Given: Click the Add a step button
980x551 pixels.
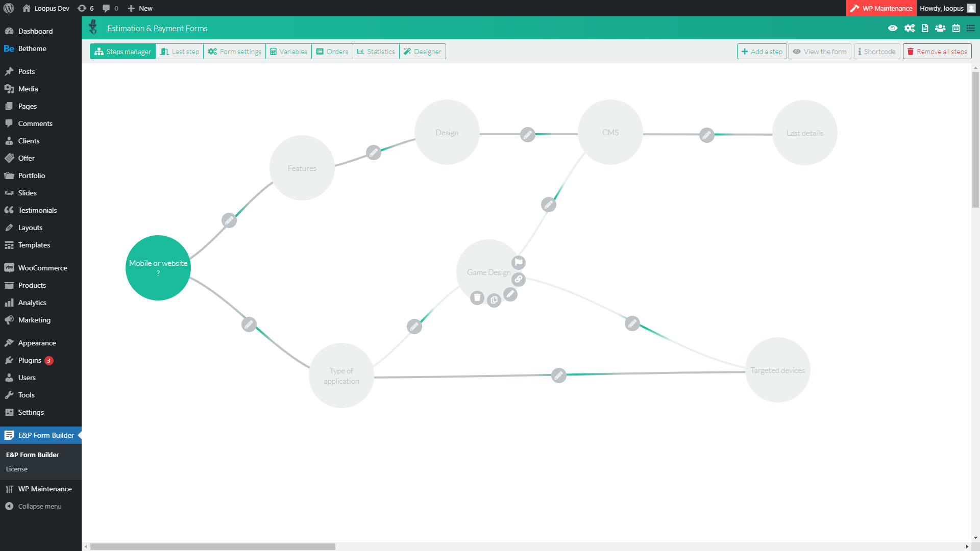Looking at the screenshot, I should [762, 52].
